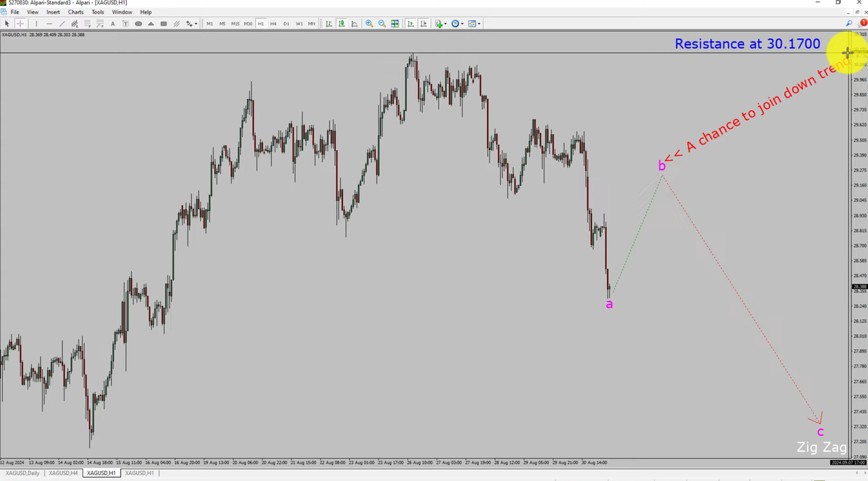Image resolution: width=868 pixels, height=481 pixels.
Task: Select the Text tool marked A
Action: (x=113, y=24)
